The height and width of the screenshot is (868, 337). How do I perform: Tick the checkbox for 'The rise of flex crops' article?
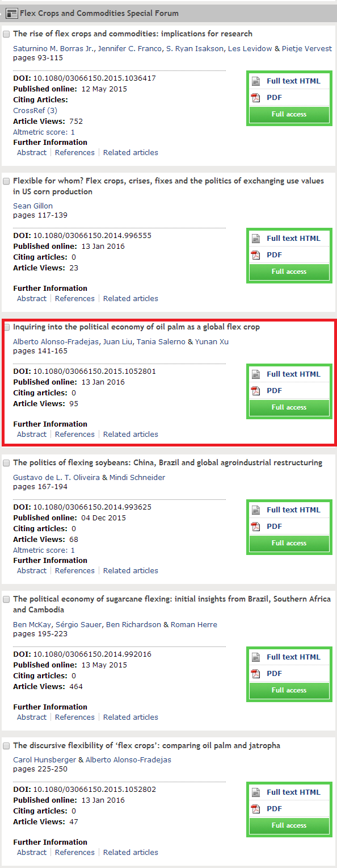point(7,34)
